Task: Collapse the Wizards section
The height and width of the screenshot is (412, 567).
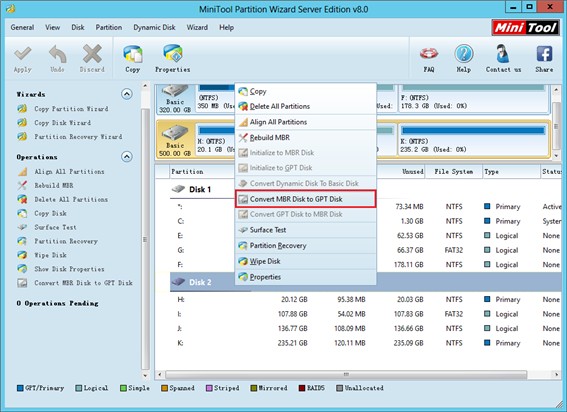Action: click(127, 94)
